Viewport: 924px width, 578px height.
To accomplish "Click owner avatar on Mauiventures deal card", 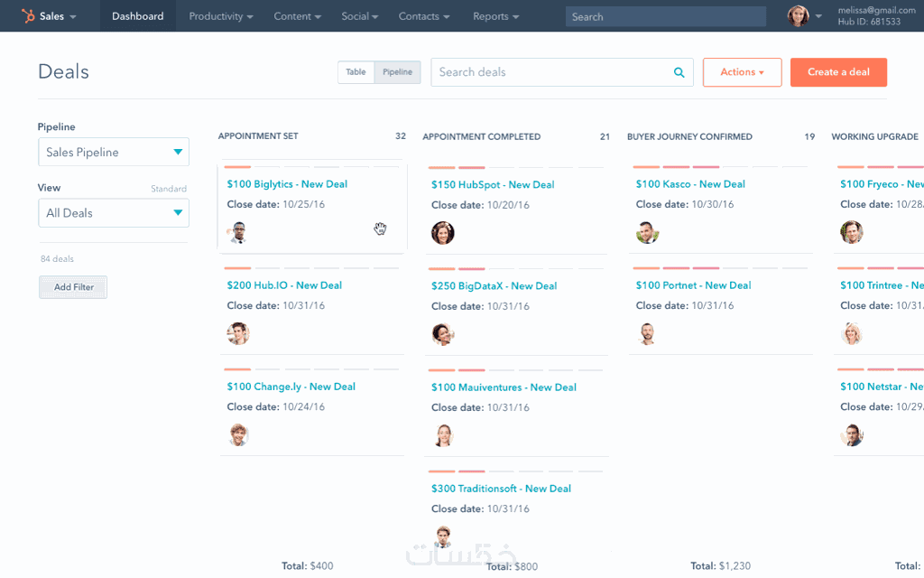I will (x=442, y=436).
